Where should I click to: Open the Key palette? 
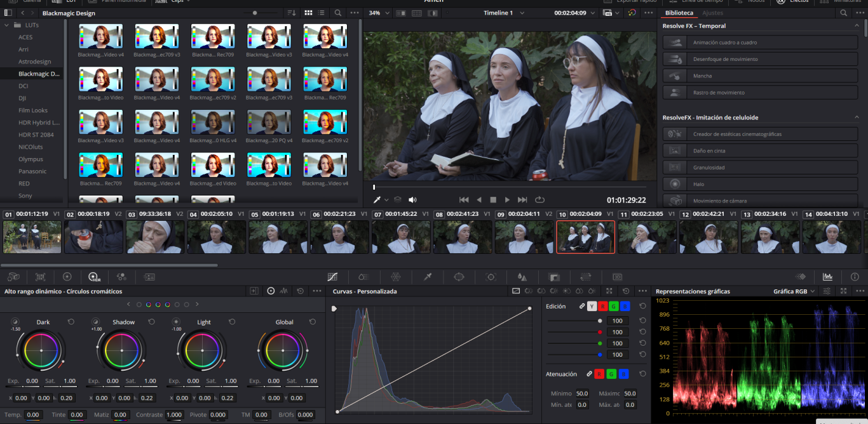pos(554,277)
